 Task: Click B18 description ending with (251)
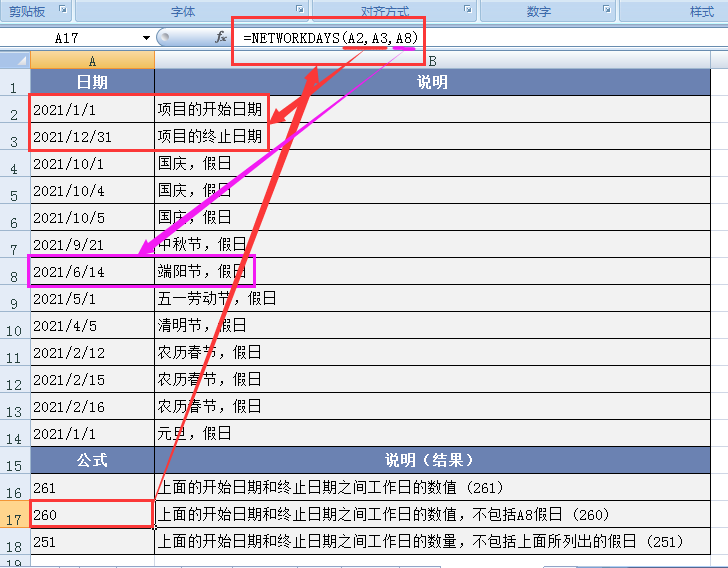pos(432,541)
